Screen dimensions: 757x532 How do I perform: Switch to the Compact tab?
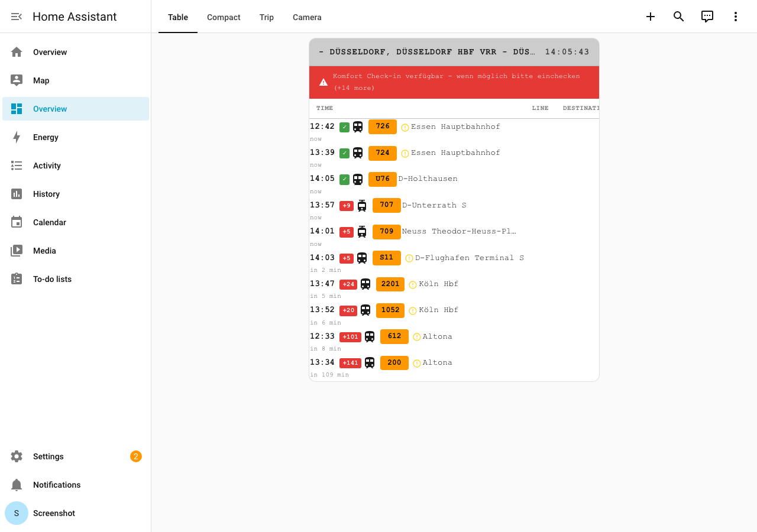click(x=224, y=17)
